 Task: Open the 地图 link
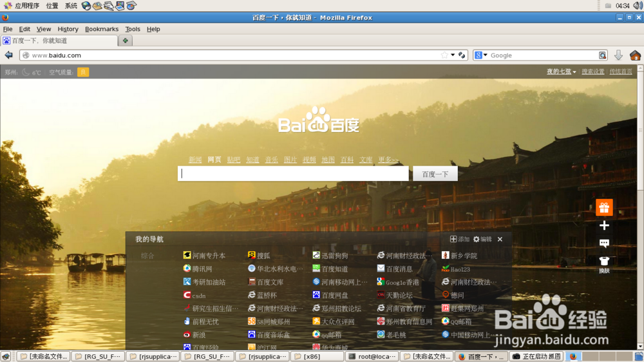[328, 160]
